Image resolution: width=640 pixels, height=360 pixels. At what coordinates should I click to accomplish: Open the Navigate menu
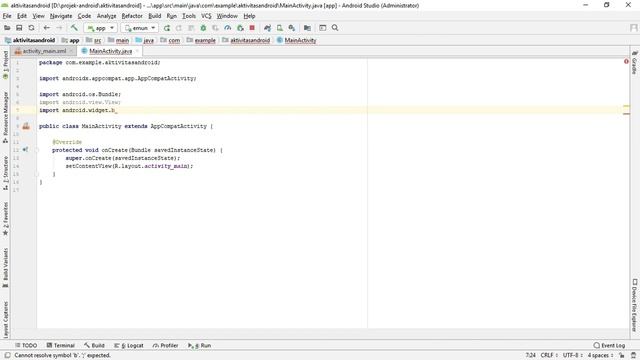coord(61,16)
